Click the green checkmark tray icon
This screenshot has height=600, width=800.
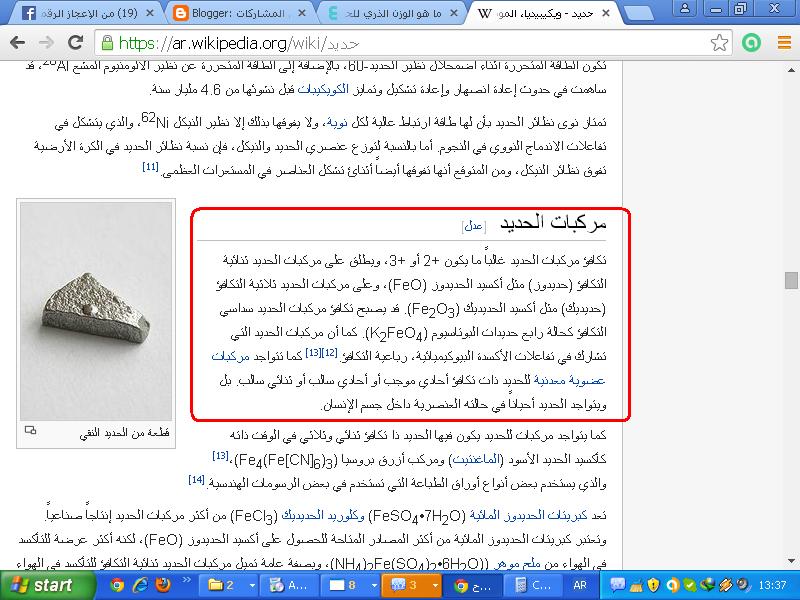click(x=690, y=585)
